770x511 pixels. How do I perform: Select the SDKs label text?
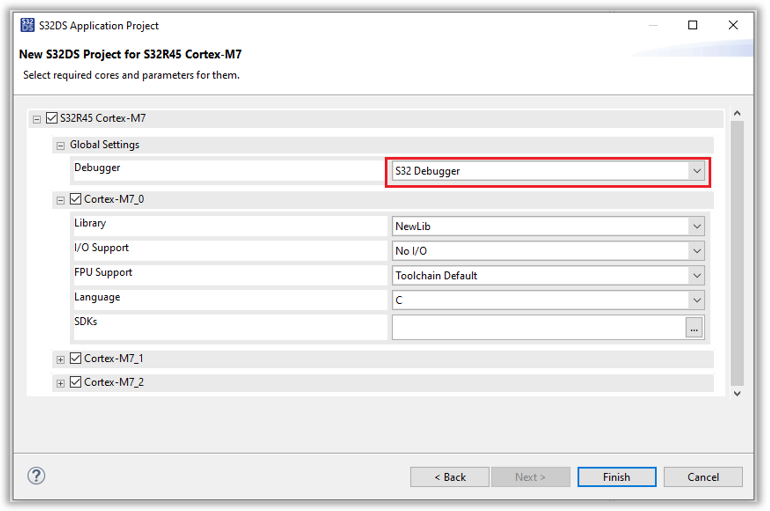point(85,322)
